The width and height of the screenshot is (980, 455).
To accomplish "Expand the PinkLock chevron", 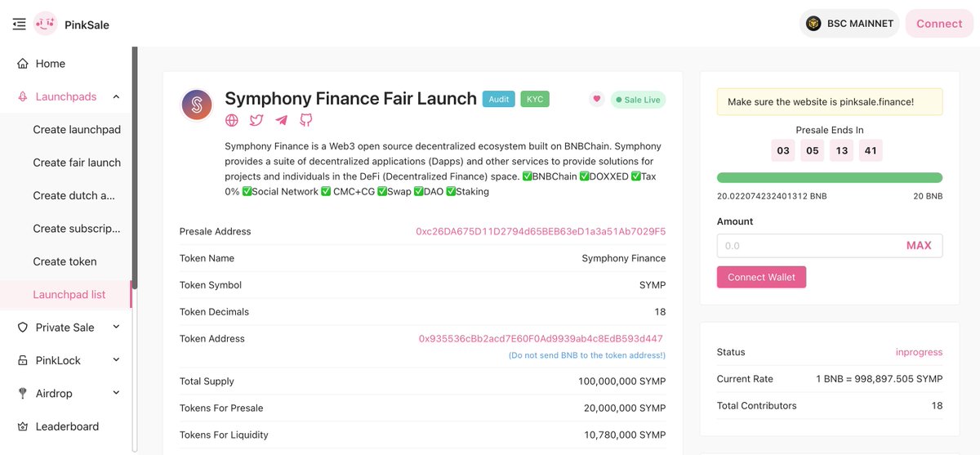I will 116,360.
